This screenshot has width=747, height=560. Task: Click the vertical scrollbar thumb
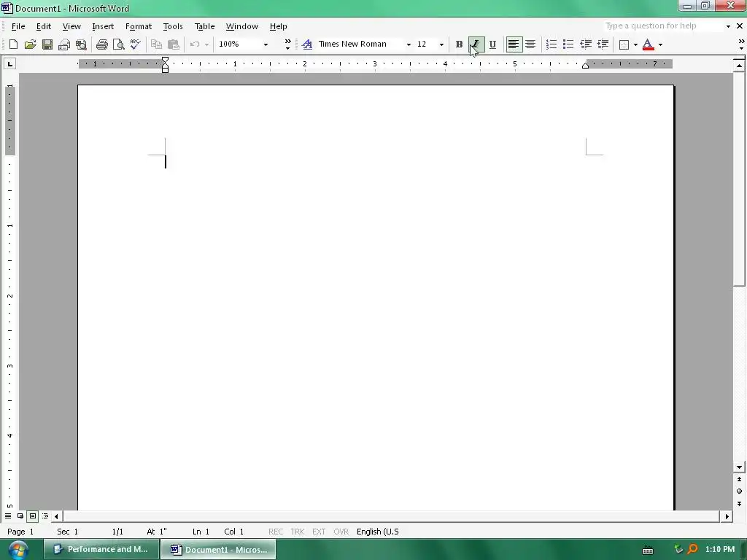740,179
